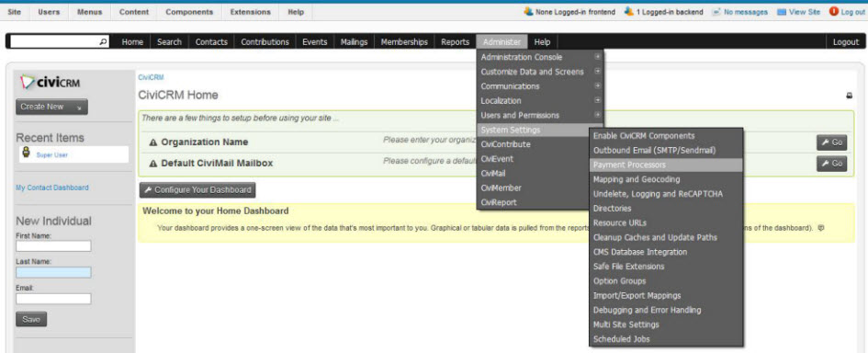The width and height of the screenshot is (868, 353).
Task: Open the Joomla Extensions menu
Action: click(x=250, y=12)
